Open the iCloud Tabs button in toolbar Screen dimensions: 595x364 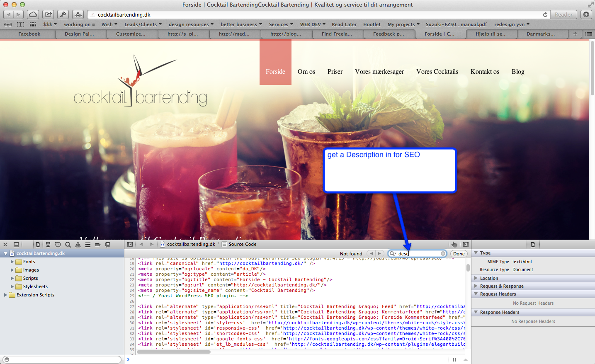pyautogui.click(x=33, y=15)
